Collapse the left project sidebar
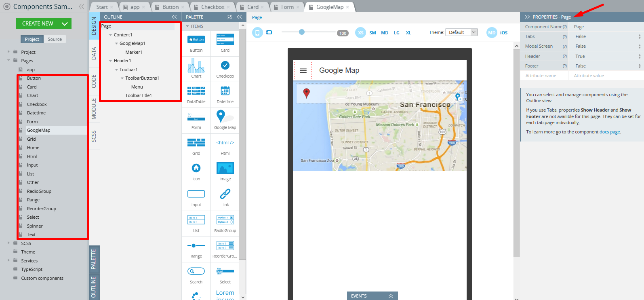 tap(82, 6)
